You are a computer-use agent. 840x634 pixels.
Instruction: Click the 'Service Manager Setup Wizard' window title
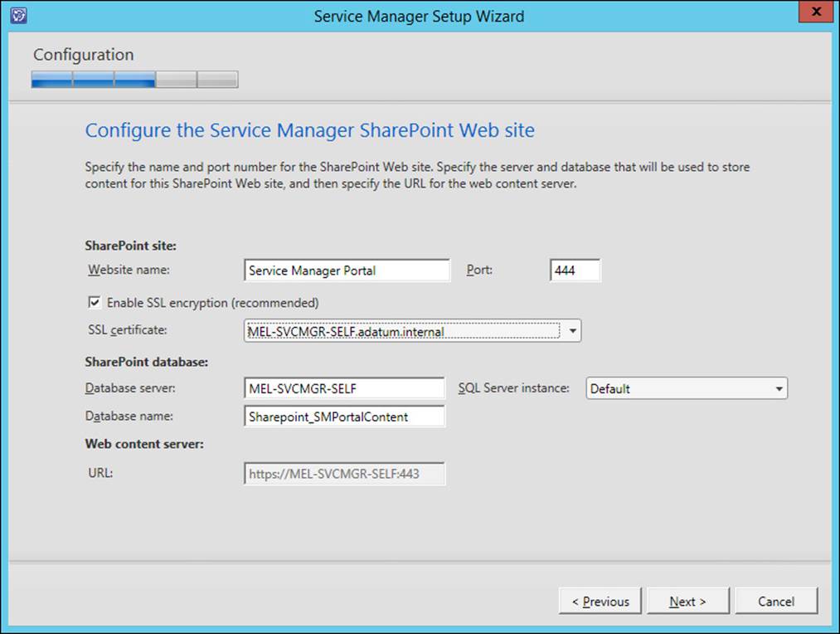419,16
